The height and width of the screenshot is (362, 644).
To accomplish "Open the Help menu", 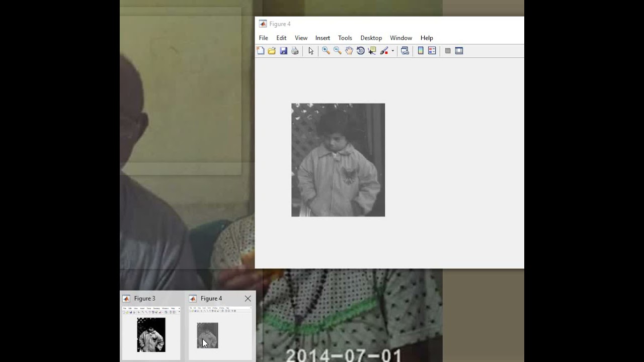I will click(427, 38).
